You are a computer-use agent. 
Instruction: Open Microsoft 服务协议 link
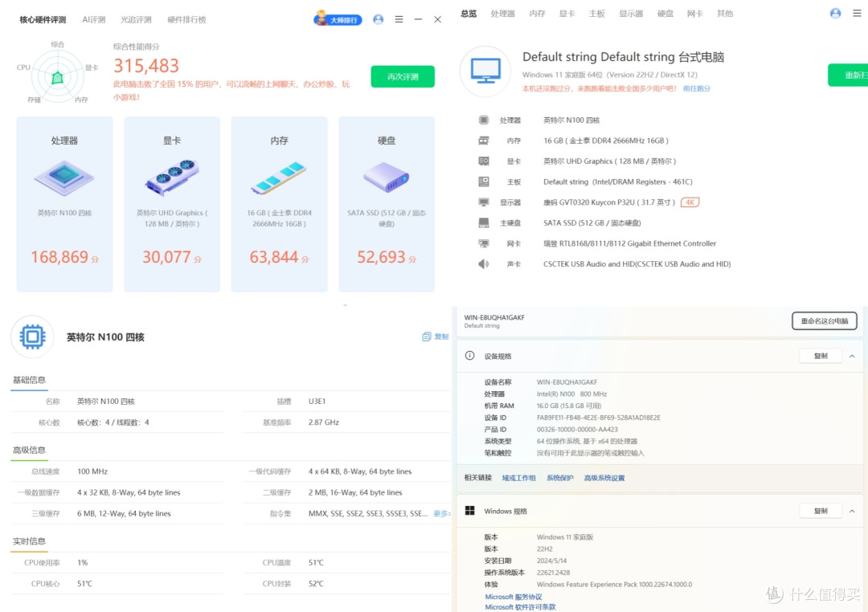[513, 597]
